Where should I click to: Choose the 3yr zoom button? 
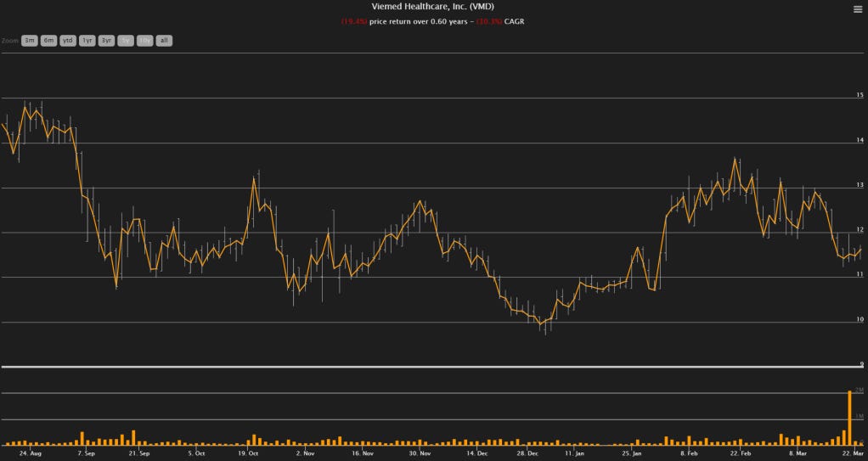[x=106, y=41]
